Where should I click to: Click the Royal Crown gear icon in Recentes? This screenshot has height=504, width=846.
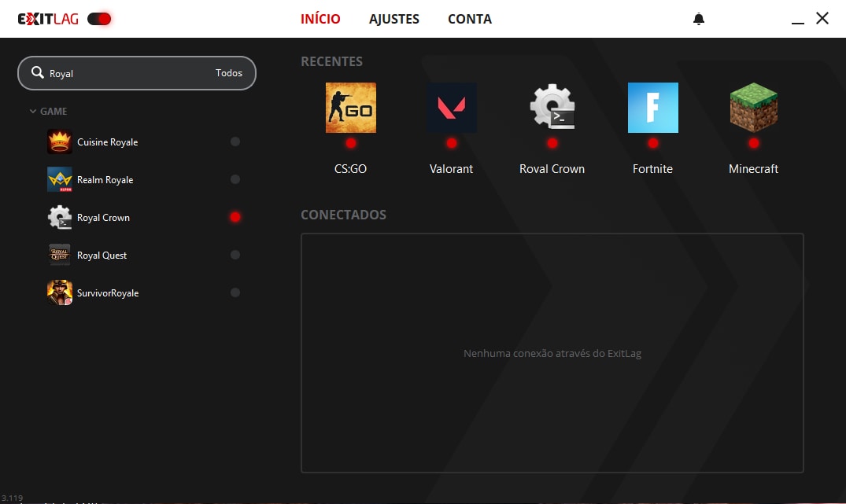552,108
